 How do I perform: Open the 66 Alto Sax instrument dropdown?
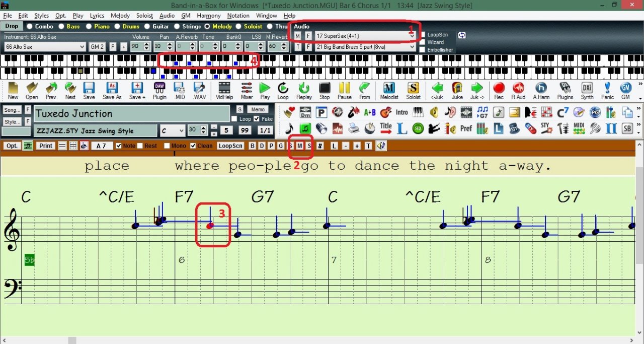click(x=45, y=47)
